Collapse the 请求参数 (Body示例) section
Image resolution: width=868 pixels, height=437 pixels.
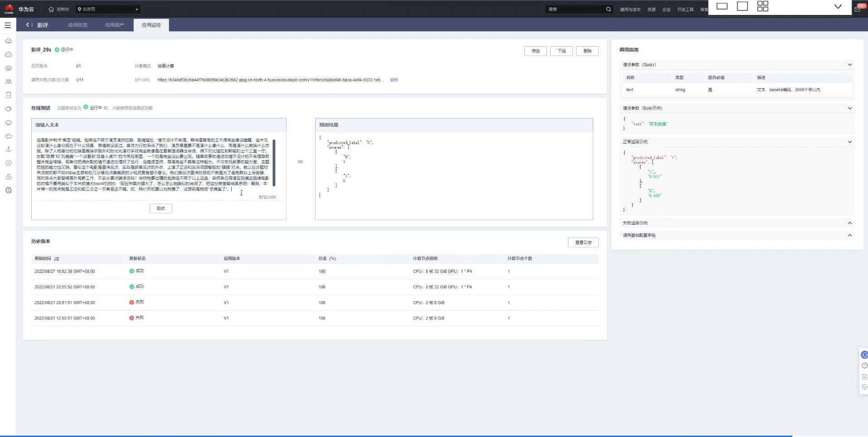coord(849,108)
